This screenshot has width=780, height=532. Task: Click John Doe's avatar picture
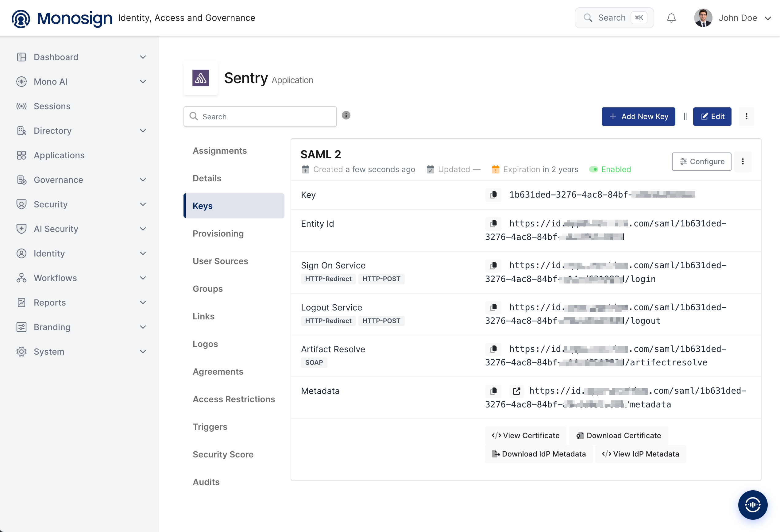[x=703, y=18]
